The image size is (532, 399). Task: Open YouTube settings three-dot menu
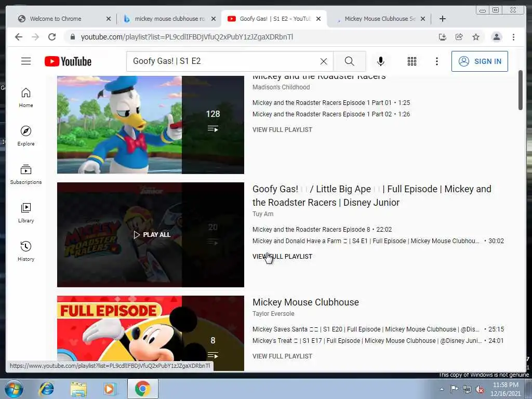tap(437, 61)
